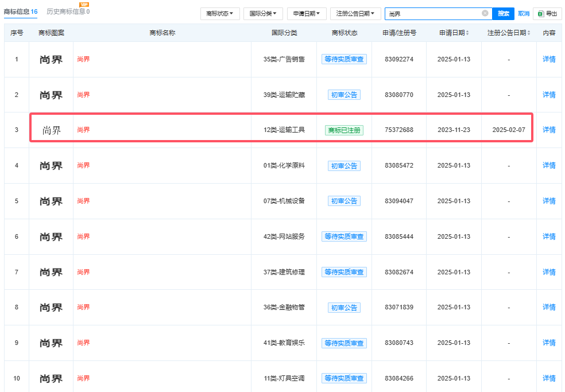
Task: Click the 国际分类 column header
Action: [284, 33]
